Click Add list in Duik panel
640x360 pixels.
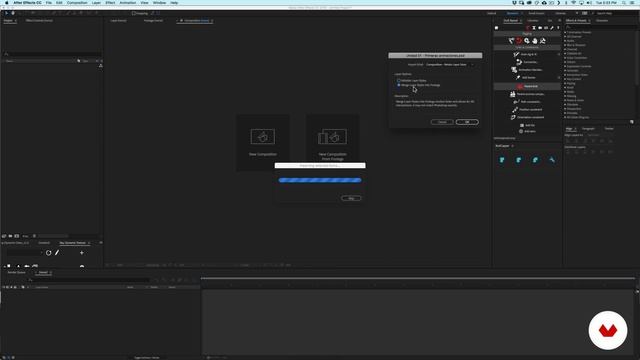pyautogui.click(x=527, y=125)
